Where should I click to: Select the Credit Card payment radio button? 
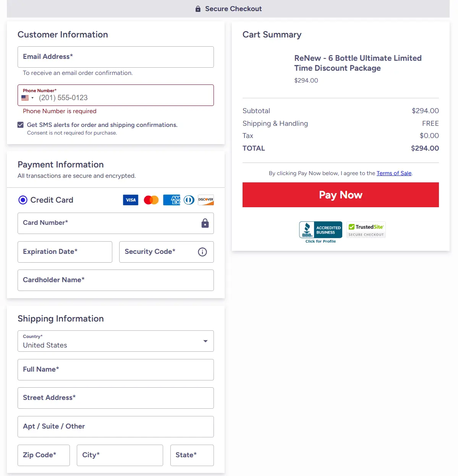(23, 200)
